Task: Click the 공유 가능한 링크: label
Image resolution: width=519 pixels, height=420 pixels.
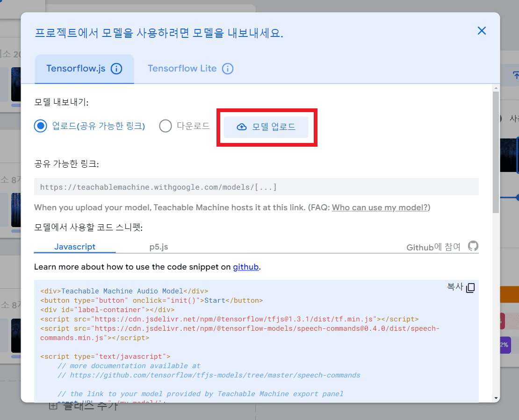Action: pos(66,164)
